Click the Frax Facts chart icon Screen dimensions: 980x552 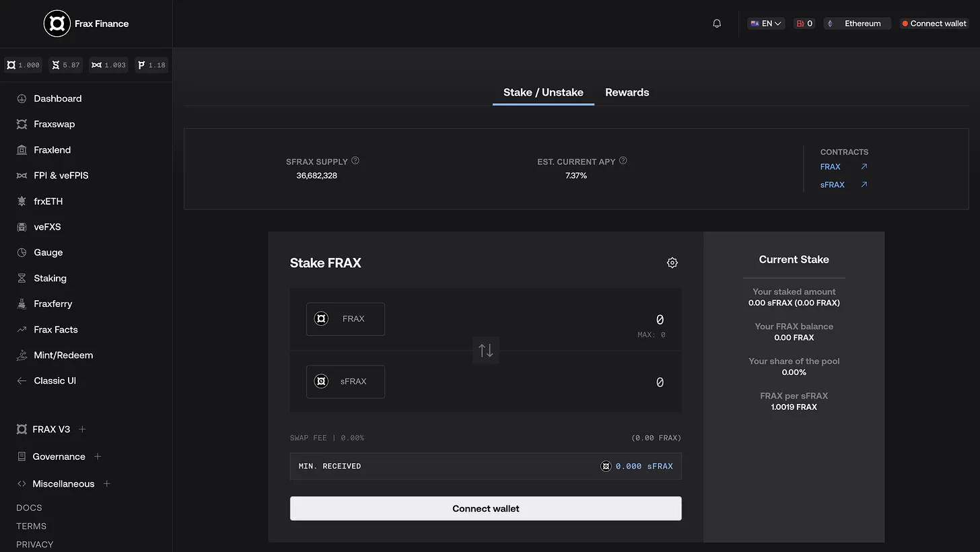[22, 330]
